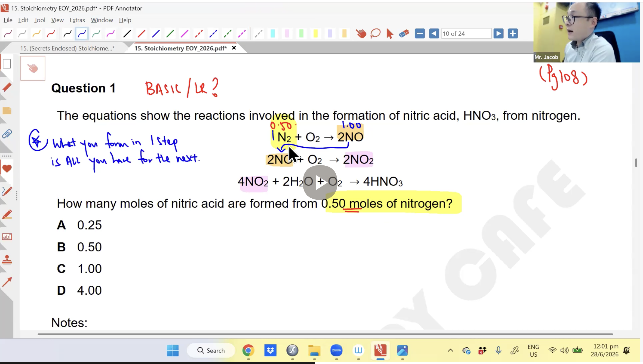Open the blank page sidebar icon

[x=7, y=64]
